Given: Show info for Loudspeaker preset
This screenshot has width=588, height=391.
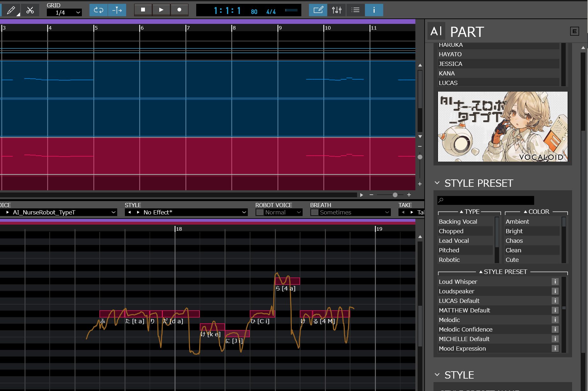Looking at the screenshot, I should pyautogui.click(x=555, y=291).
